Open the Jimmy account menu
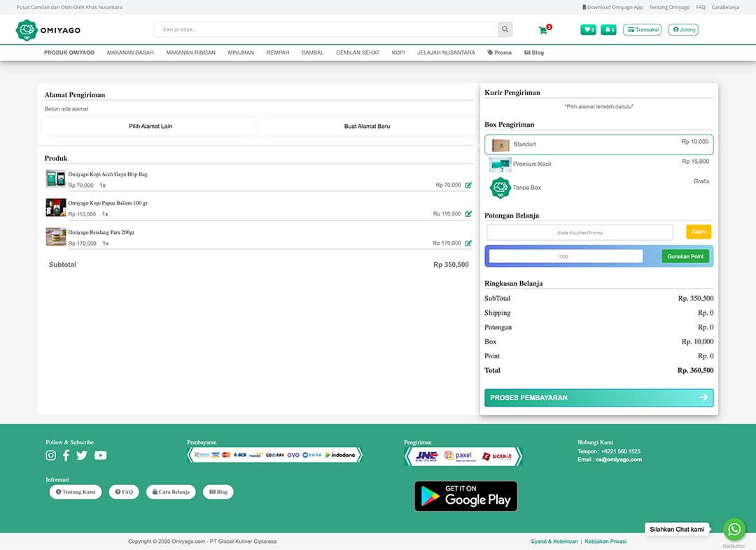The height and width of the screenshot is (550, 756). 683,30
